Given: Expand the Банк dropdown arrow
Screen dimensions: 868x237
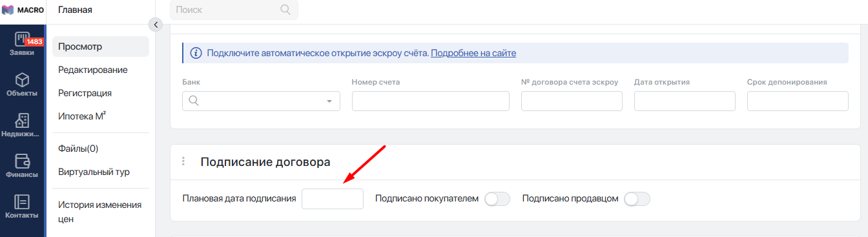Looking at the screenshot, I should click(329, 101).
